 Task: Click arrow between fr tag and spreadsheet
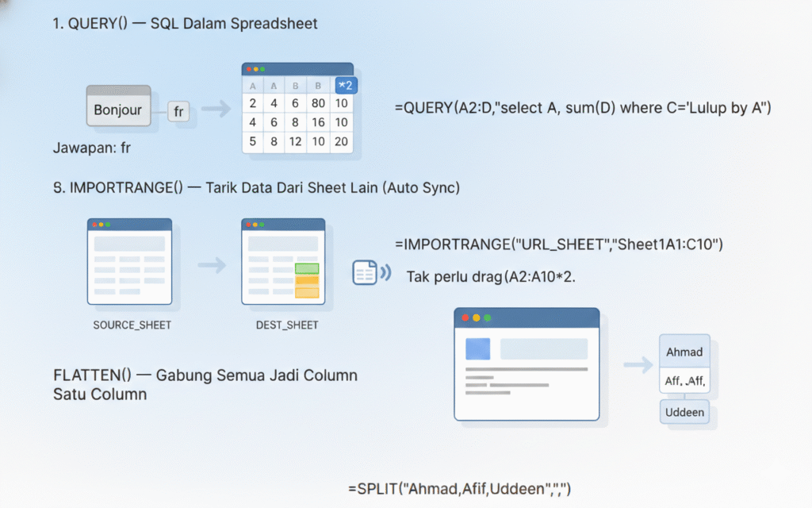click(x=214, y=110)
